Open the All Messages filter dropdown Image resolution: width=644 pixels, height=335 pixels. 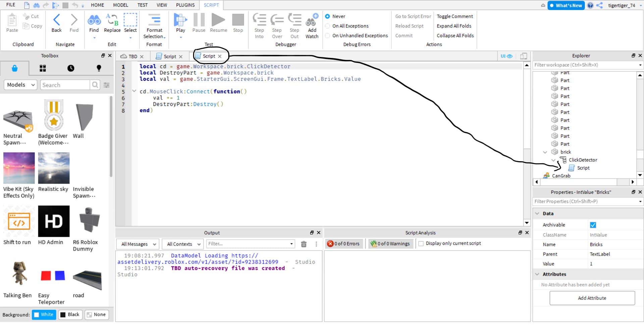138,244
